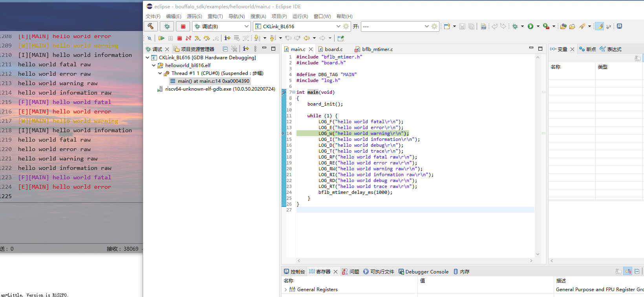Click the green bug Debug icon in toolbar
The width and height of the screenshot is (644, 297).
(x=515, y=26)
